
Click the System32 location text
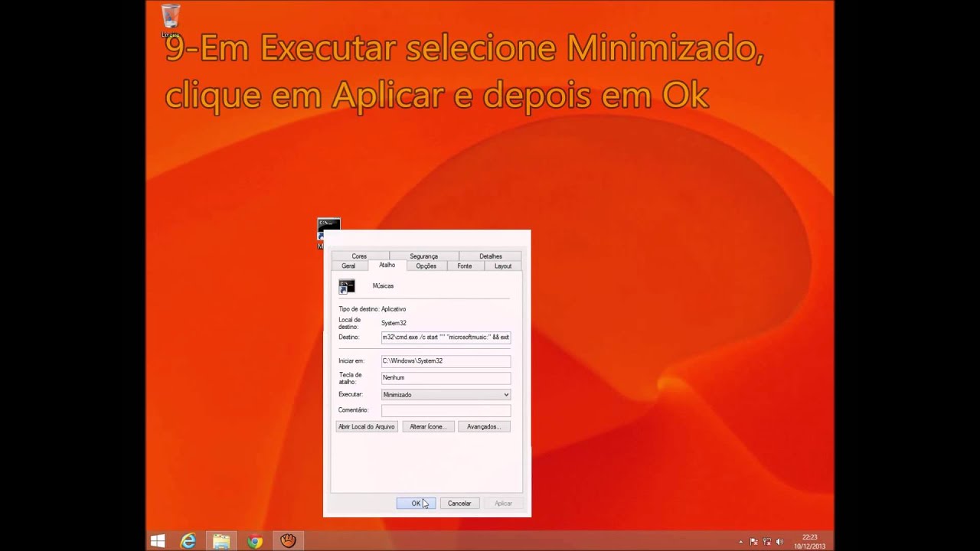(394, 323)
